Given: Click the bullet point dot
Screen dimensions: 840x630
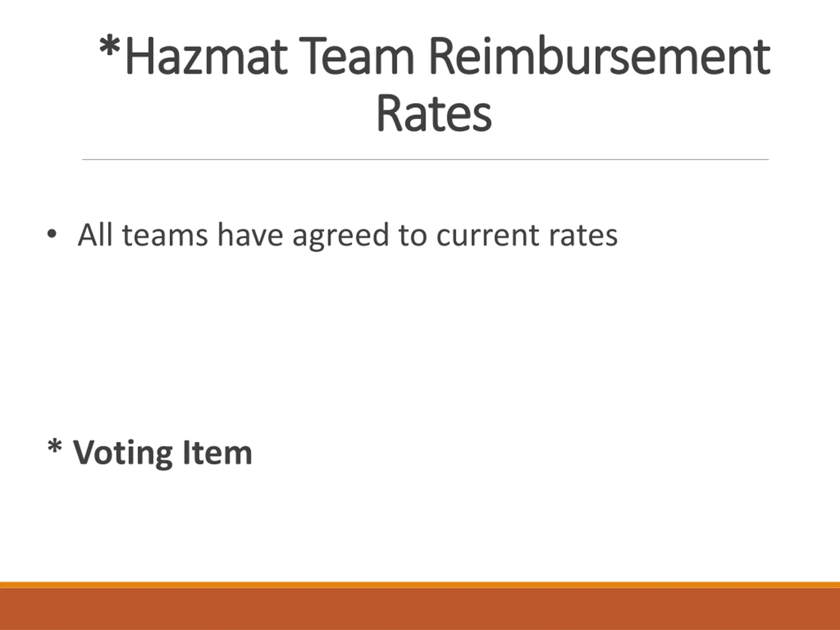Looking at the screenshot, I should (52, 235).
